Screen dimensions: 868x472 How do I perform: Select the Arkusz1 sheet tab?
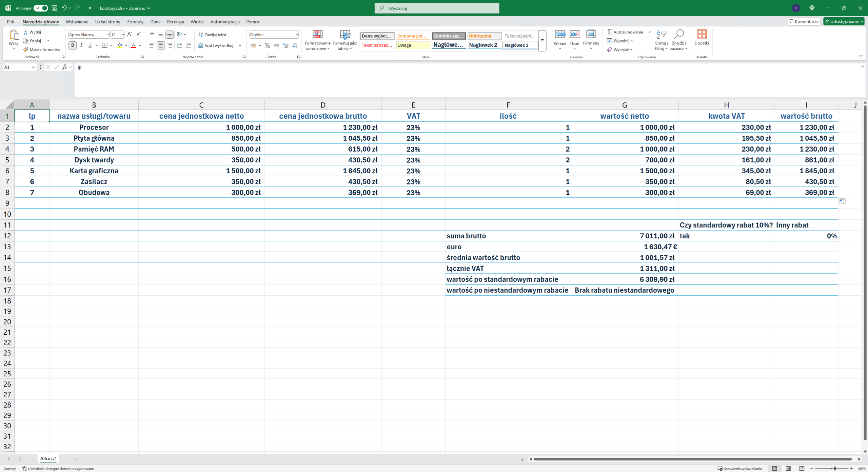point(48,459)
